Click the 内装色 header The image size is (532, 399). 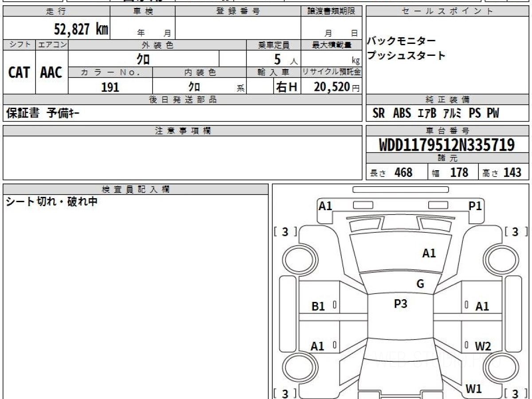(x=200, y=72)
